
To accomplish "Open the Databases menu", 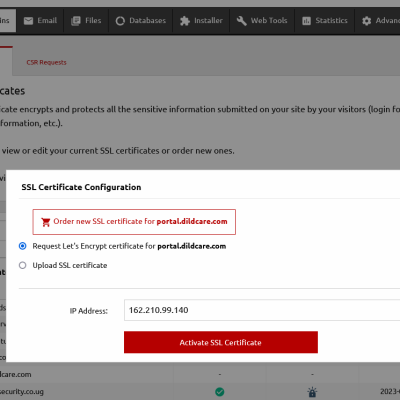I will point(141,21).
